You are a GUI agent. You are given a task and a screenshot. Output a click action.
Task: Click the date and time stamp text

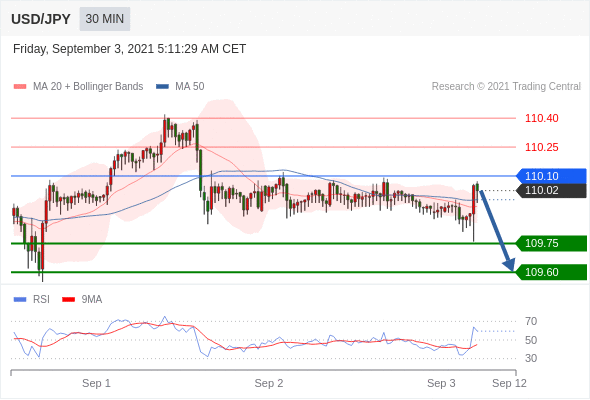click(x=129, y=49)
